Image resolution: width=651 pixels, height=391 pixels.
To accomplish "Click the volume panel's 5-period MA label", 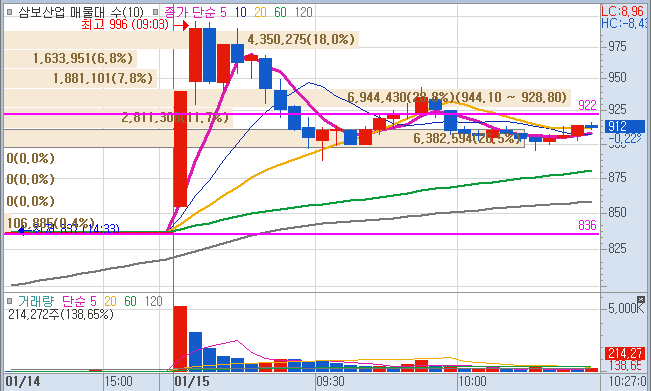I will pos(93,301).
